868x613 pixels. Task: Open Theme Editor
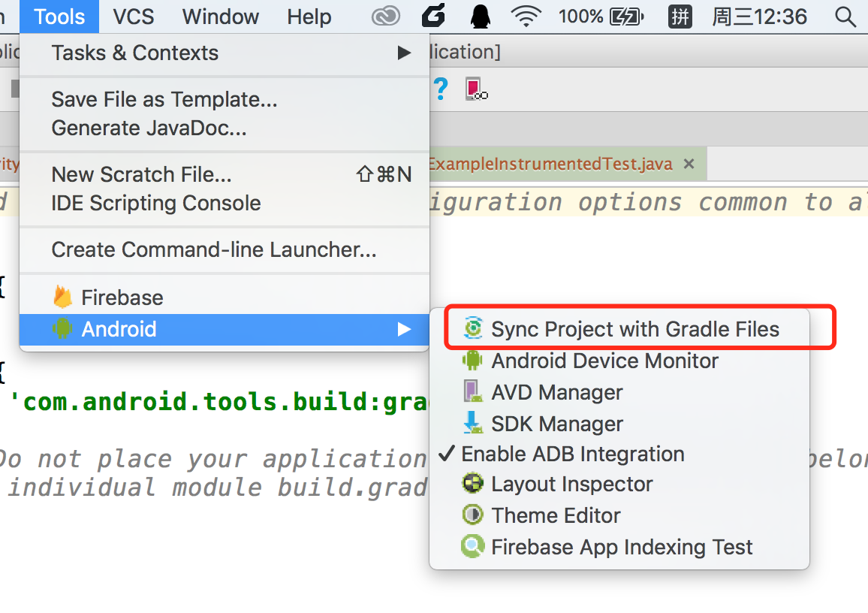click(619, 516)
